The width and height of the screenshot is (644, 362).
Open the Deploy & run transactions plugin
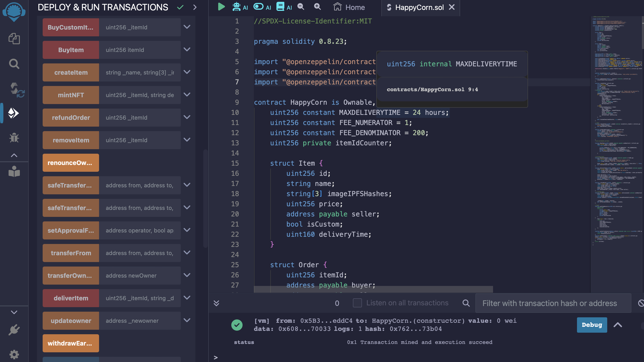point(14,113)
